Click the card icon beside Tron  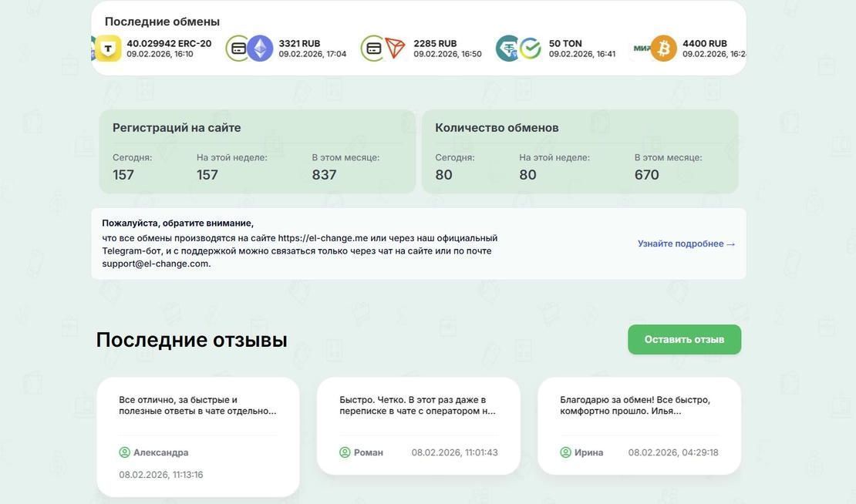(x=373, y=49)
